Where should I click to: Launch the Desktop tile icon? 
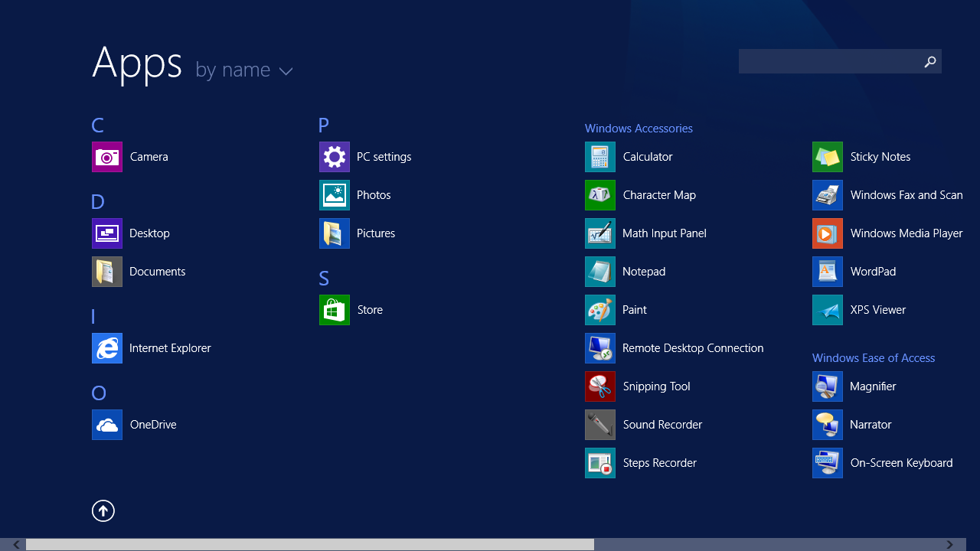coord(107,233)
